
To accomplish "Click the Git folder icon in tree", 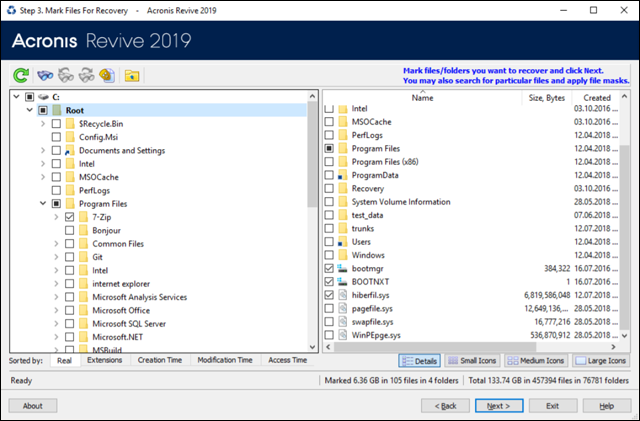I will [x=83, y=257].
